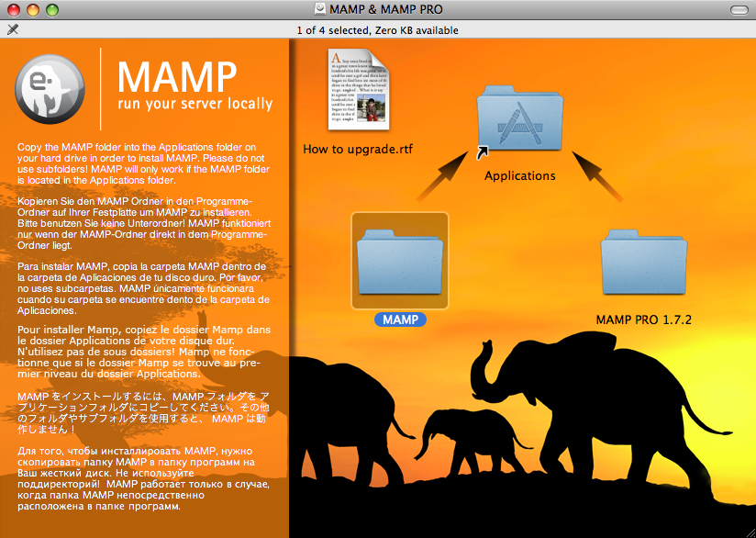The height and width of the screenshot is (538, 756).
Task: Click the window resize handle in corner
Action: (748, 531)
